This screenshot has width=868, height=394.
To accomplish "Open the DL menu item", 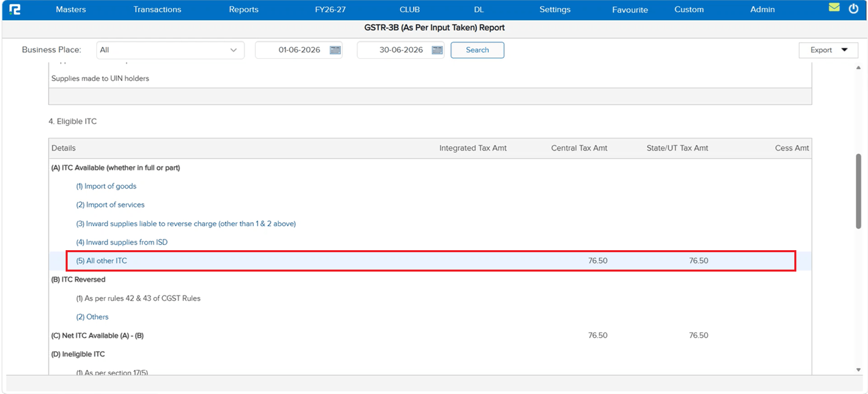I will click(479, 9).
